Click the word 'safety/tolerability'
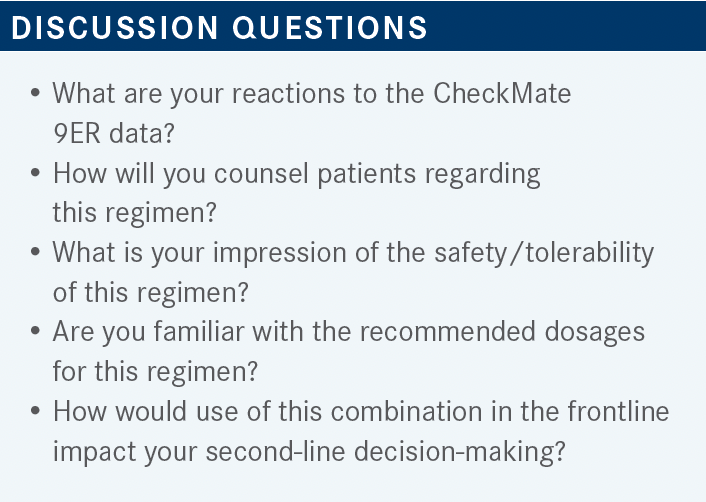This screenshot has height=502, width=706. pyautogui.click(x=544, y=253)
